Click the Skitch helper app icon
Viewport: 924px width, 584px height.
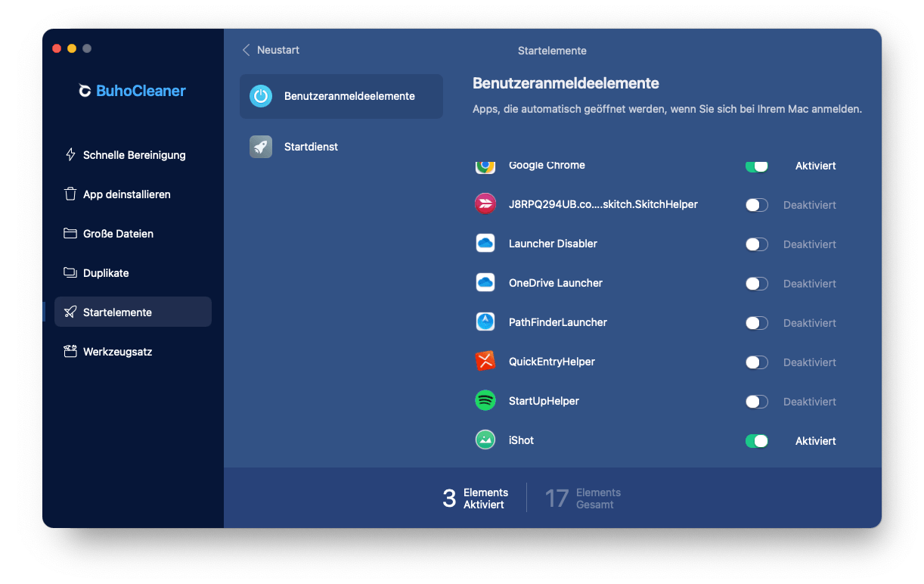485,204
